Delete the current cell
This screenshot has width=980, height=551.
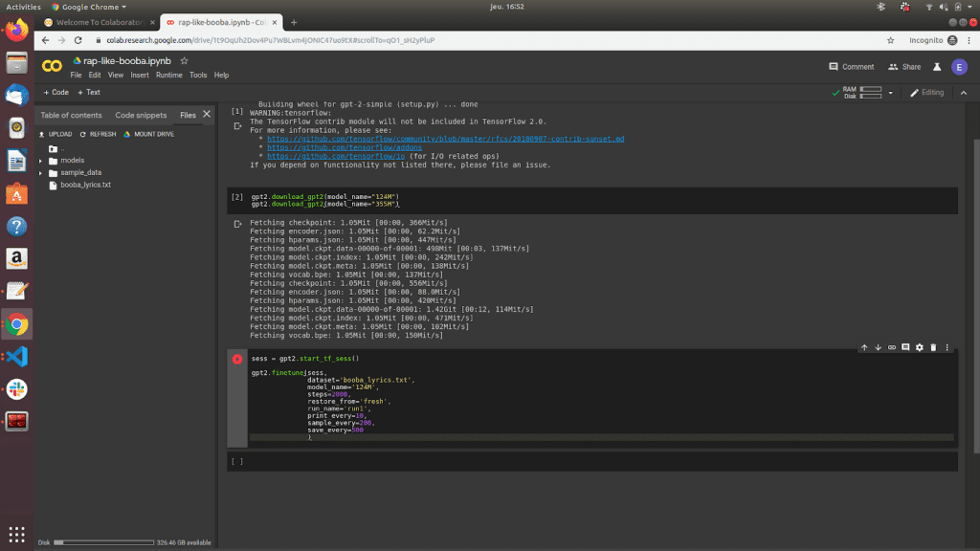pyautogui.click(x=933, y=347)
